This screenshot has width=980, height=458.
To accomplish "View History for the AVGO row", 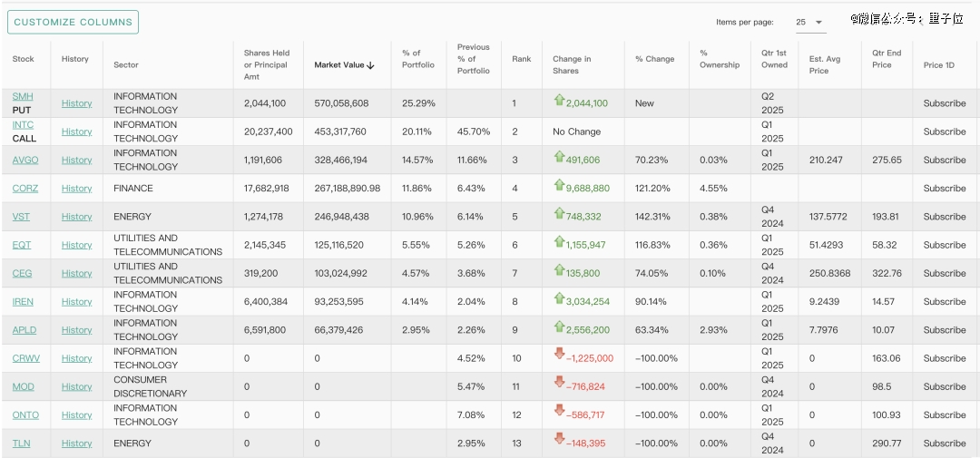I will (x=76, y=160).
